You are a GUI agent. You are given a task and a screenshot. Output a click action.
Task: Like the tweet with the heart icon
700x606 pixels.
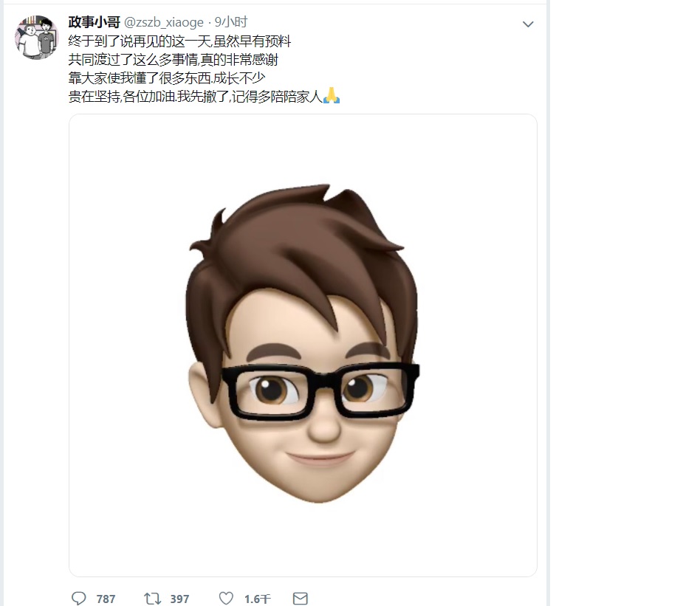(x=226, y=598)
